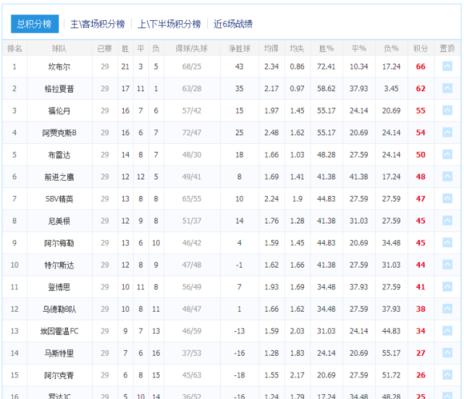
Task: Open the 坎布尔 team link
Action: (59, 67)
